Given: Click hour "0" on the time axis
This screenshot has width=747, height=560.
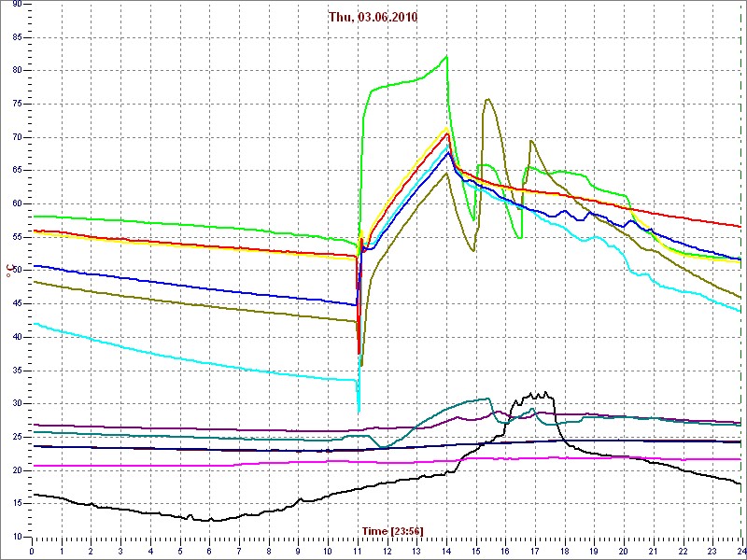Looking at the screenshot, I should [x=32, y=552].
